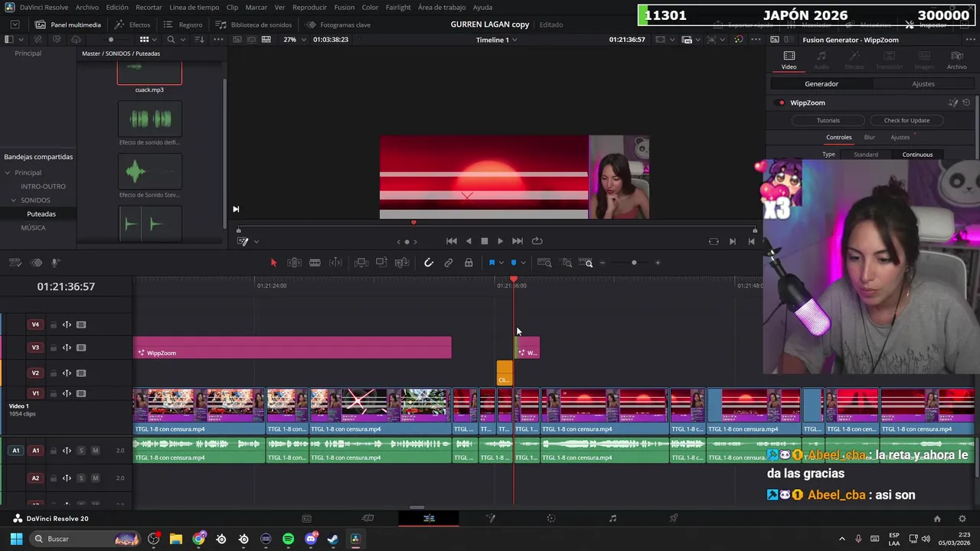
Task: Click the Check for Update button
Action: (906, 120)
